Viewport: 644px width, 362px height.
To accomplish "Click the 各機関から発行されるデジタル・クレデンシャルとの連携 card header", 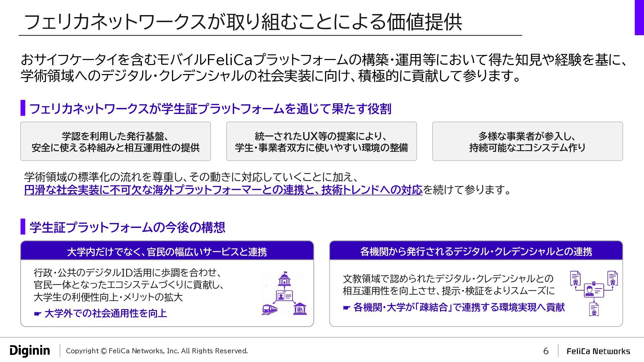I will coord(476,251).
